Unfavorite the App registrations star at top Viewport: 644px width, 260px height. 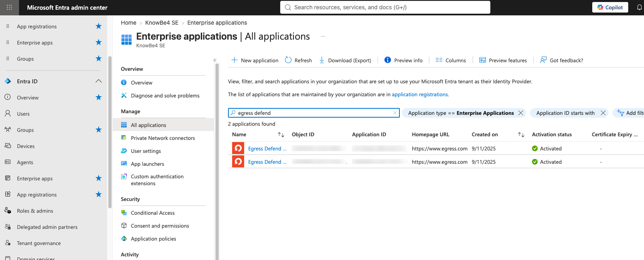click(99, 26)
